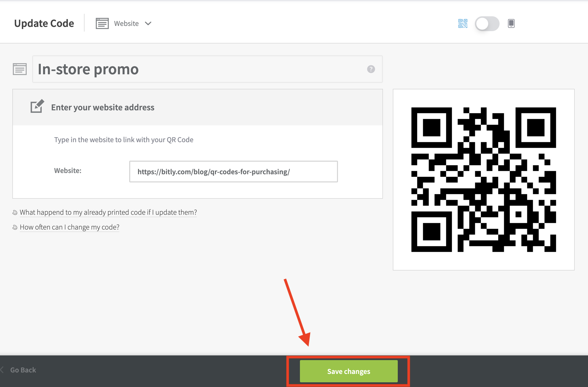
Task: Click FAQ icon beside printed code question
Action: coord(15,213)
